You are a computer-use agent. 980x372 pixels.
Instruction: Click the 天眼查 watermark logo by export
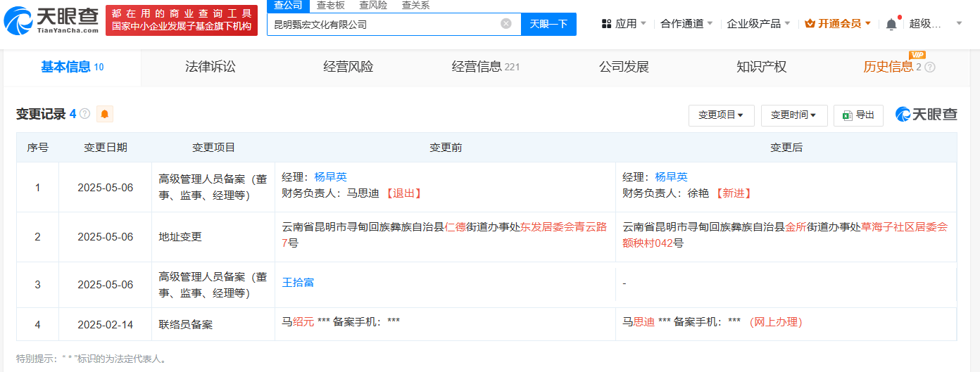tap(926, 114)
